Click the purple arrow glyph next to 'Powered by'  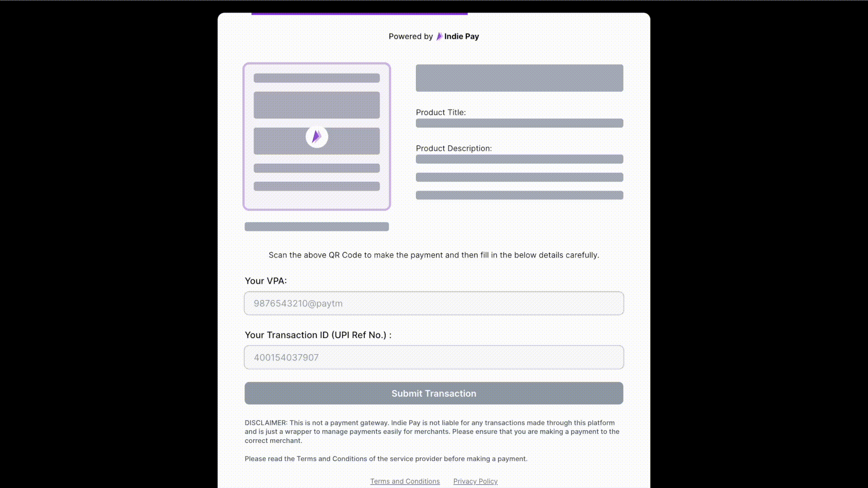point(439,37)
